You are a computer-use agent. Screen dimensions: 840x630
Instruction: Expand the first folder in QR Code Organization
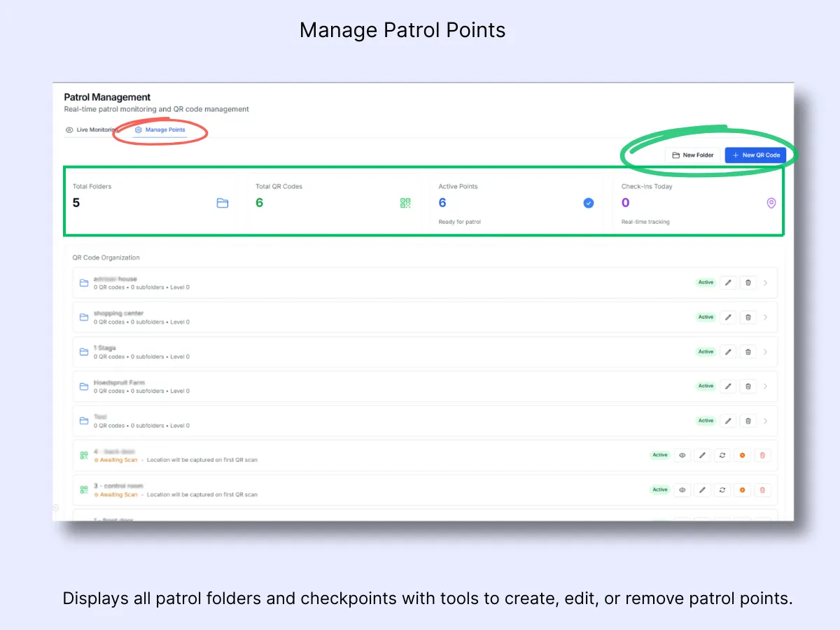766,282
